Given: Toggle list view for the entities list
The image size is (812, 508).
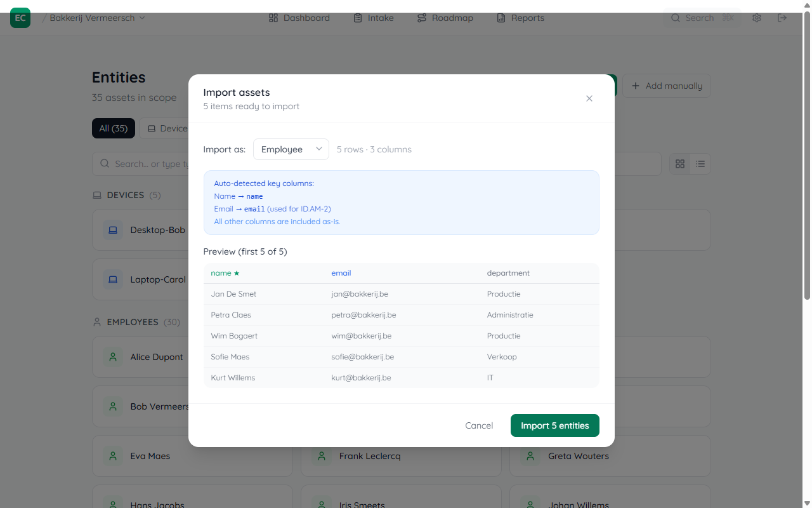Looking at the screenshot, I should tap(700, 164).
